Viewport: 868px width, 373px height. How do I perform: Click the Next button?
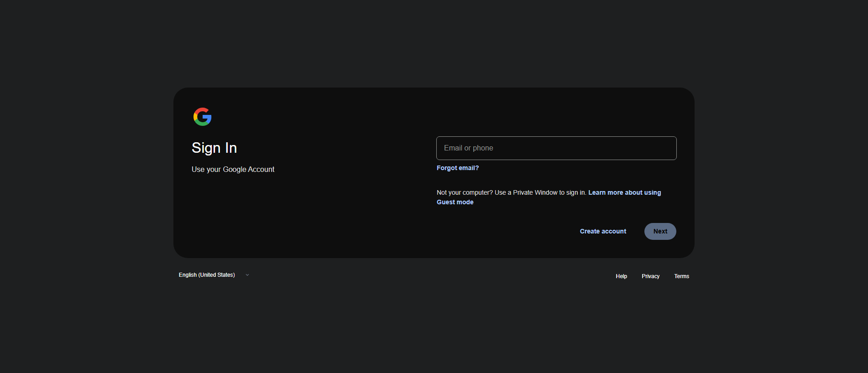[x=660, y=231]
